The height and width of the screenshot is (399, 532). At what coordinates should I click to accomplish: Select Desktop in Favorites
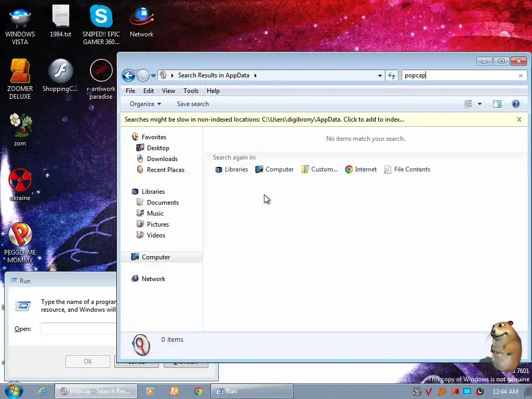[x=153, y=148]
